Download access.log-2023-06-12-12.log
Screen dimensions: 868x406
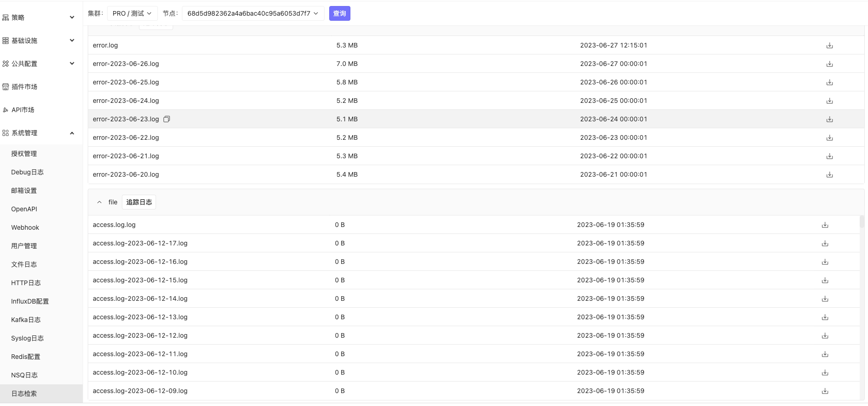tap(825, 335)
